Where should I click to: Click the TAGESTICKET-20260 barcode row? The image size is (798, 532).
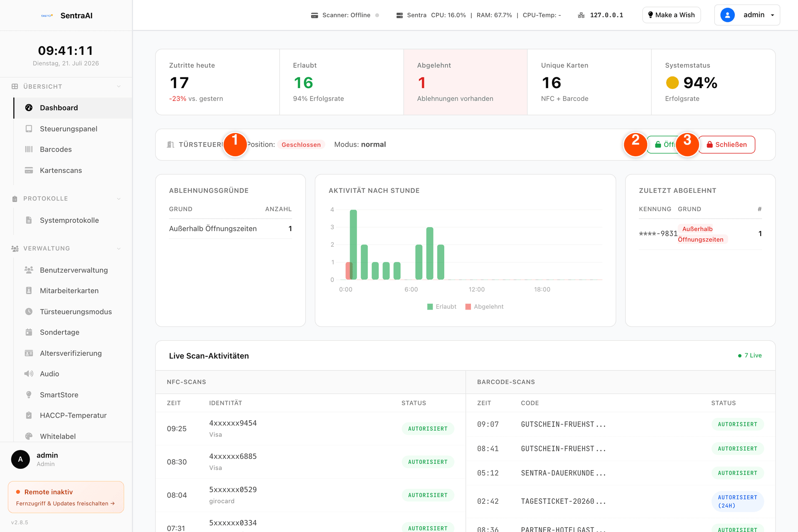[x=621, y=501]
